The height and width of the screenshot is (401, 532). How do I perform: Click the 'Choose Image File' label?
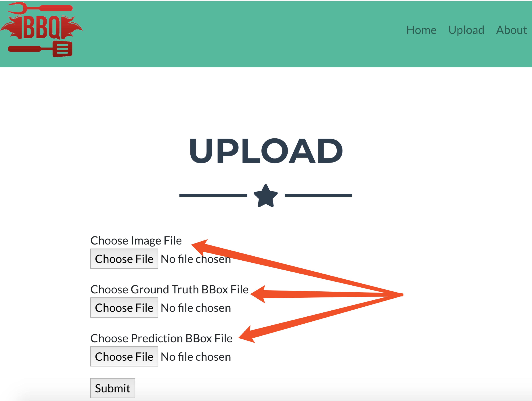tap(136, 240)
